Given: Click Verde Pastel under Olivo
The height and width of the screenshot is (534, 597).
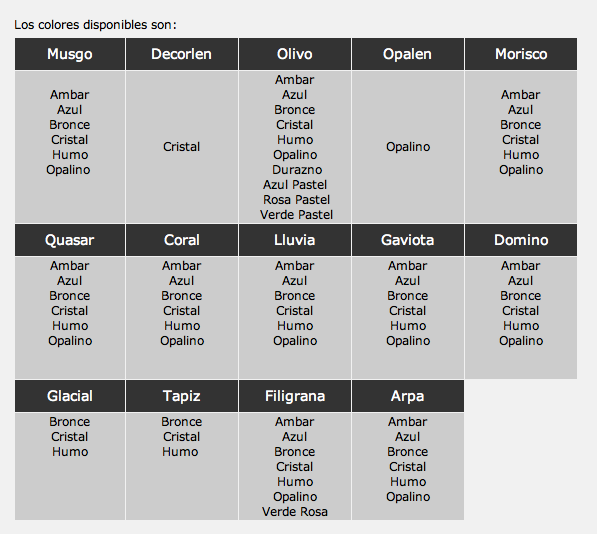Looking at the screenshot, I should (x=296, y=215).
